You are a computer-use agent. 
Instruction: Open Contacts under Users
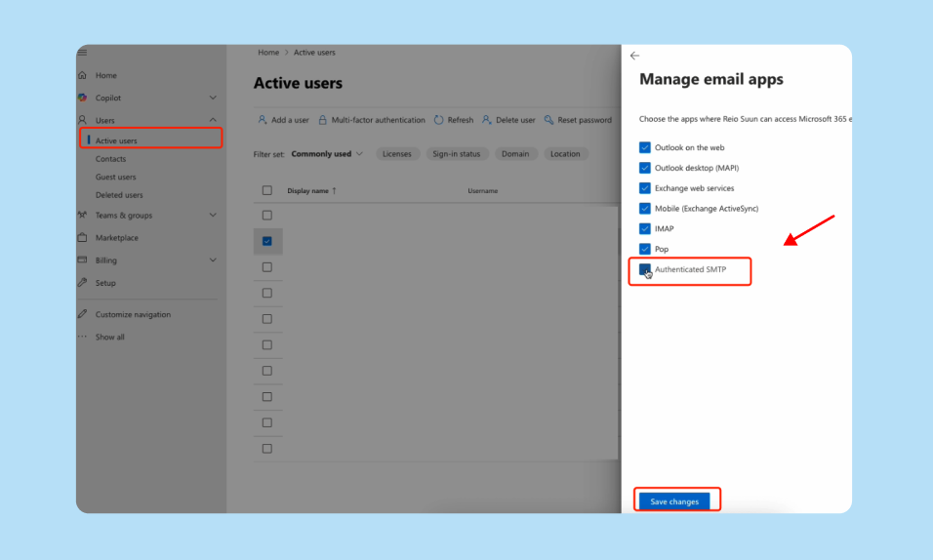[x=110, y=159]
